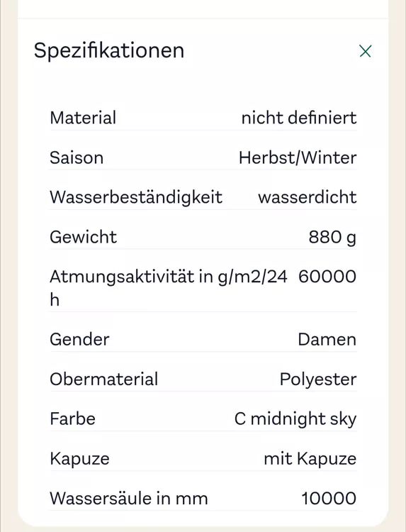This screenshot has height=532, width=406.
Task: Select the 10000 Wassersäule value
Action: (x=329, y=499)
